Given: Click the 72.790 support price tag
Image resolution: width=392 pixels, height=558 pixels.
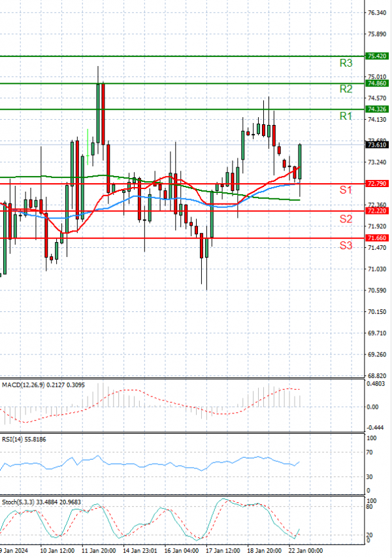Looking at the screenshot, I should tap(377, 184).
